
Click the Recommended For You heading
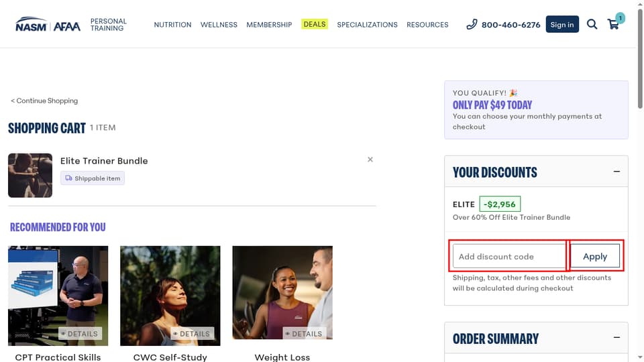coord(58,227)
